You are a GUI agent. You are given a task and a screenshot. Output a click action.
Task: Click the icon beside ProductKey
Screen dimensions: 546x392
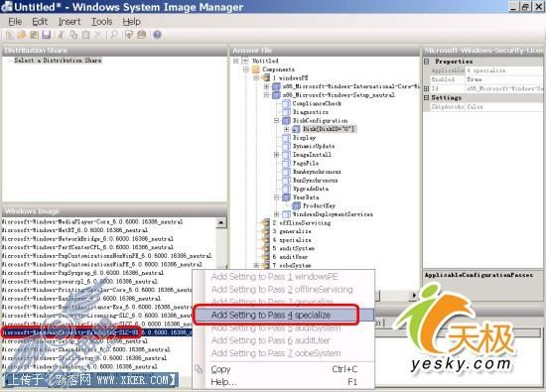tap(297, 205)
